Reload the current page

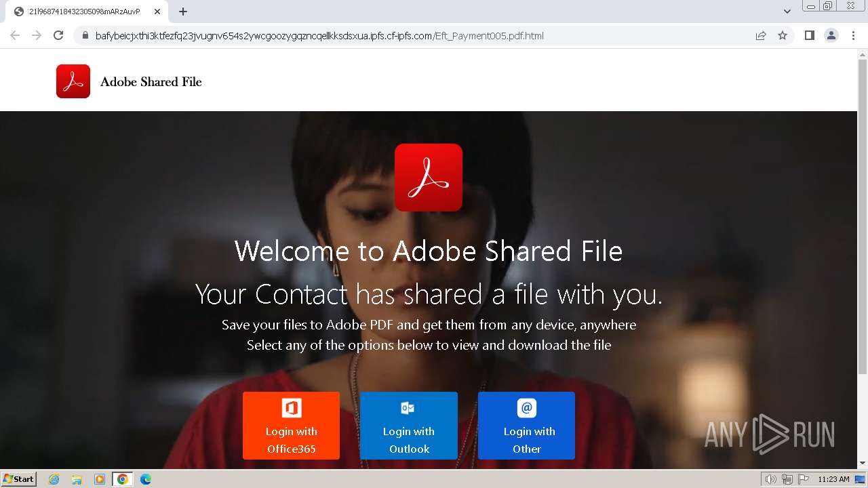(58, 35)
